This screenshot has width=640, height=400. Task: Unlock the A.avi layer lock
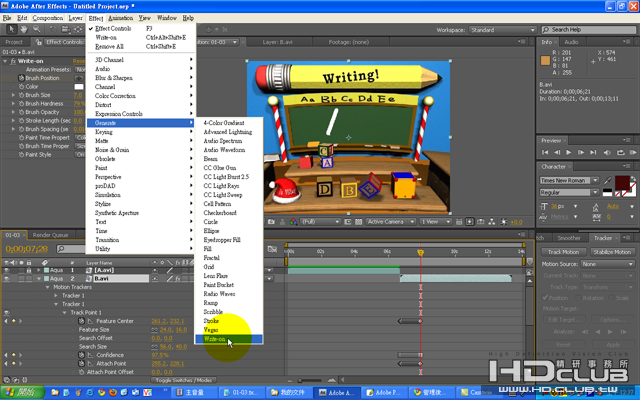point(29,270)
